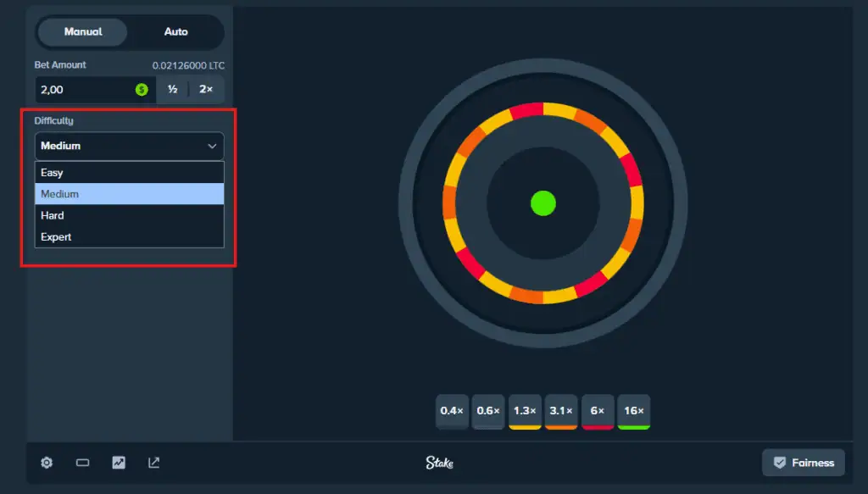Image resolution: width=868 pixels, height=494 pixels.
Task: Click the pop-out game window icon
Action: click(153, 463)
